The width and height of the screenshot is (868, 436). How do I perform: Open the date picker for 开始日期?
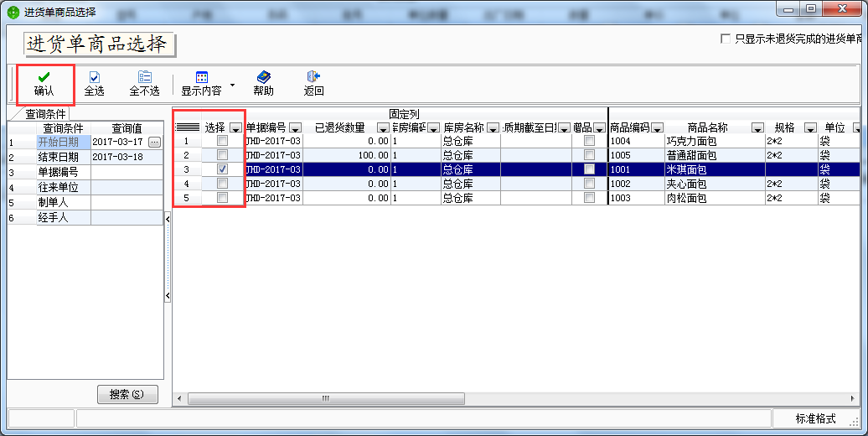pyautogui.click(x=154, y=143)
